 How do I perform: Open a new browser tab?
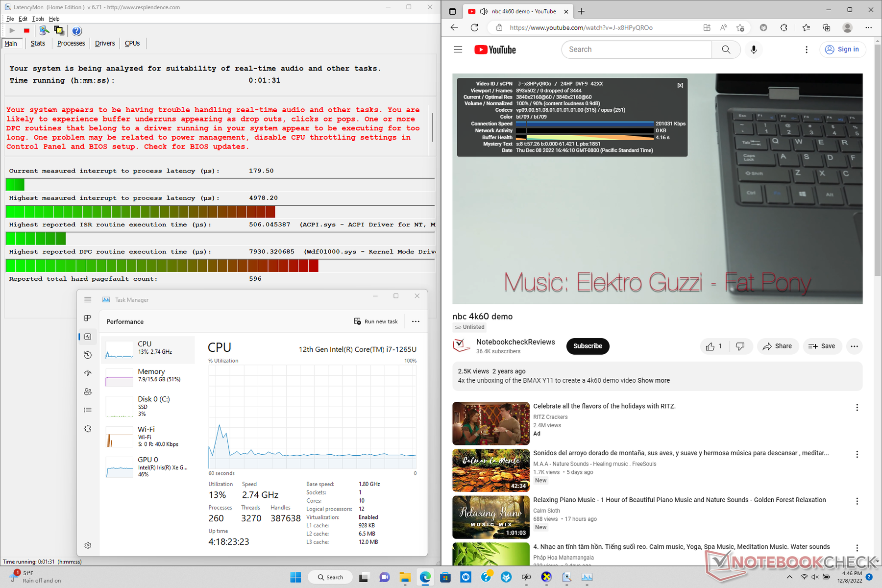(x=582, y=11)
